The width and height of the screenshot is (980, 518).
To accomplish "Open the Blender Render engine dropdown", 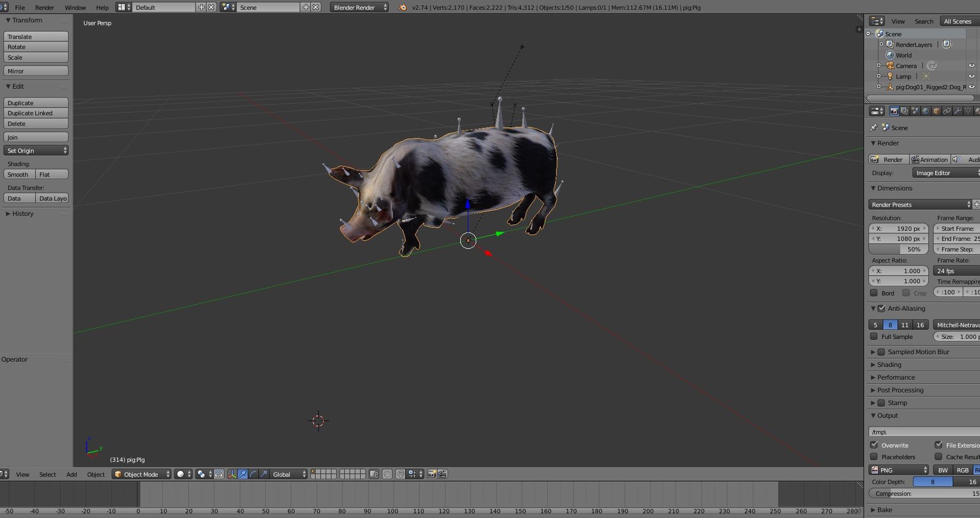I will (x=359, y=7).
